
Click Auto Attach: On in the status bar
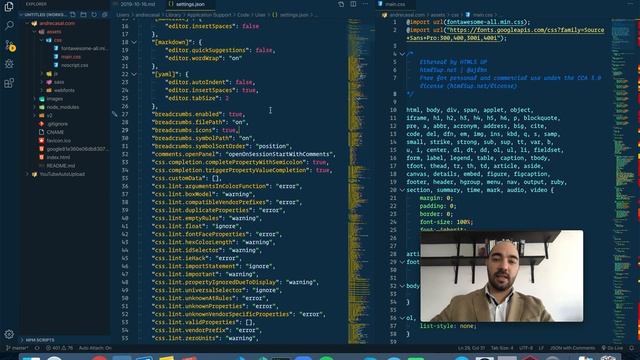[x=95, y=348]
